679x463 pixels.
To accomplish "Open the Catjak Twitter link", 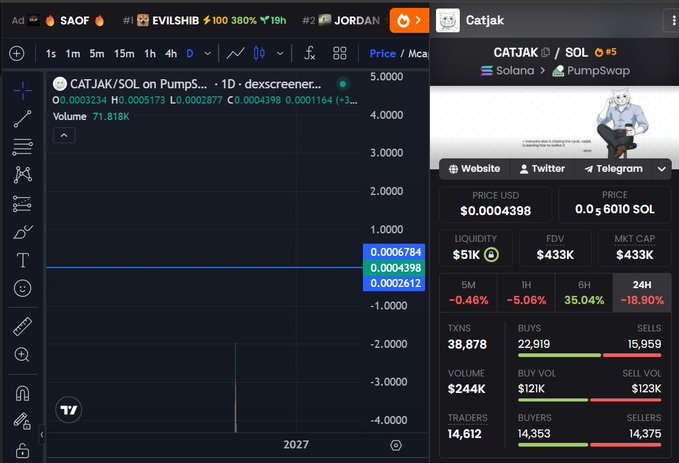I will coord(542,168).
